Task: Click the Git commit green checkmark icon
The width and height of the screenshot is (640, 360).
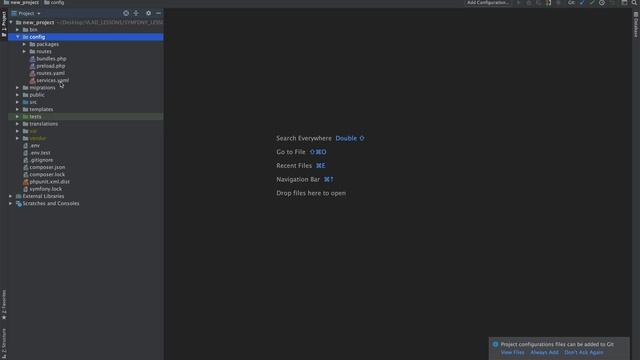Action: click(592, 2)
